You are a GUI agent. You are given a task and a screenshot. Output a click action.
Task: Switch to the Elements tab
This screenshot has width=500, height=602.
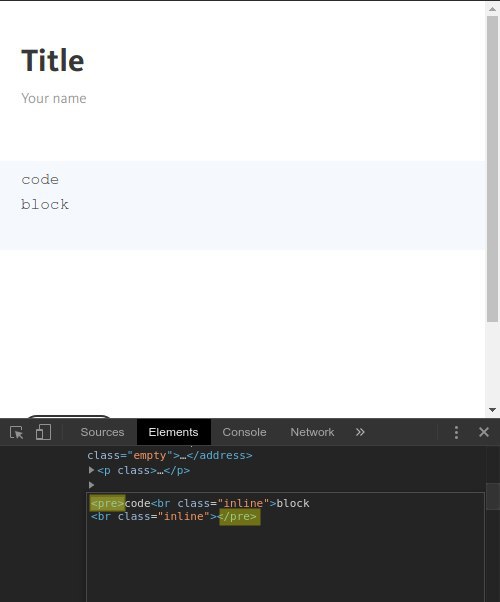(174, 432)
